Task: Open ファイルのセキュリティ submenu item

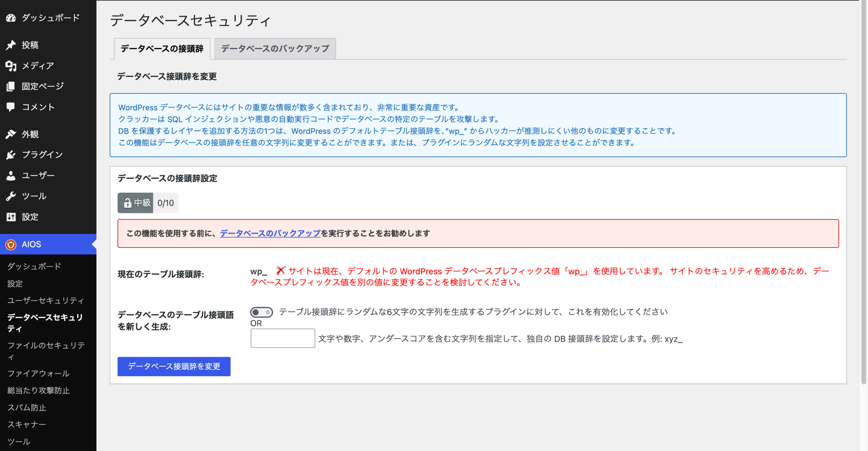Action: 46,351
